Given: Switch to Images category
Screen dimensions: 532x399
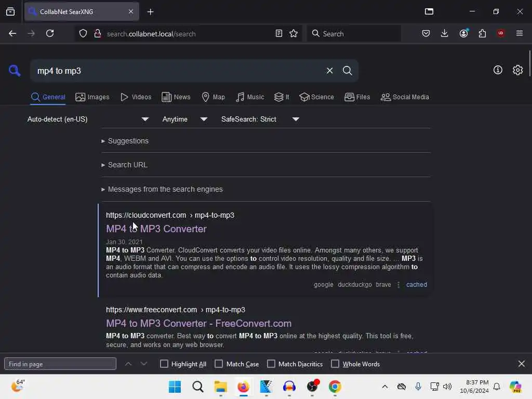Looking at the screenshot, I should coord(92,97).
